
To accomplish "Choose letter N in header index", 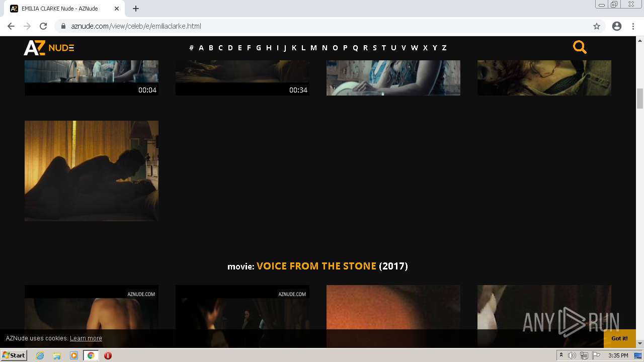I will coord(325,48).
